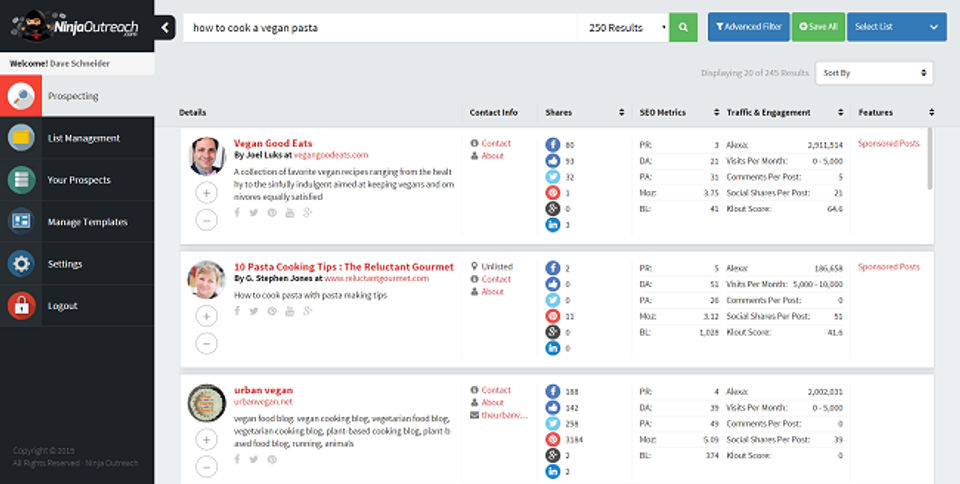Go to Manage Templates in the sidebar
The image size is (960, 484).
tap(87, 222)
